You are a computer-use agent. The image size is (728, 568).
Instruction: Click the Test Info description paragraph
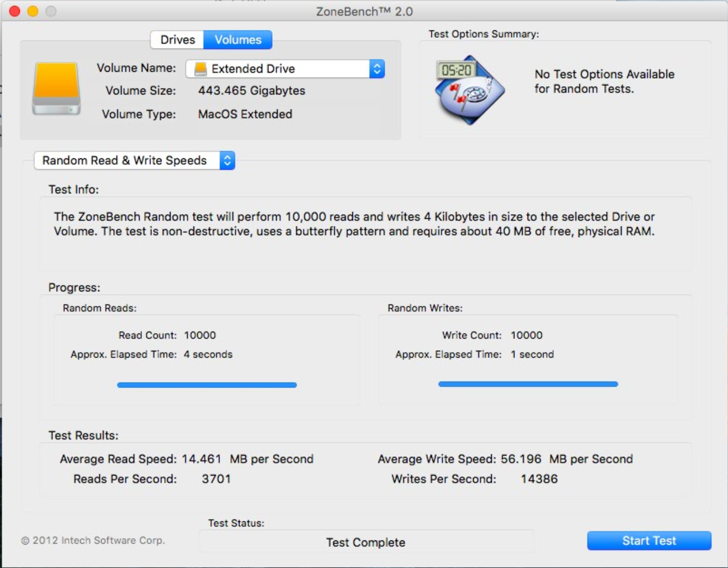tap(354, 224)
